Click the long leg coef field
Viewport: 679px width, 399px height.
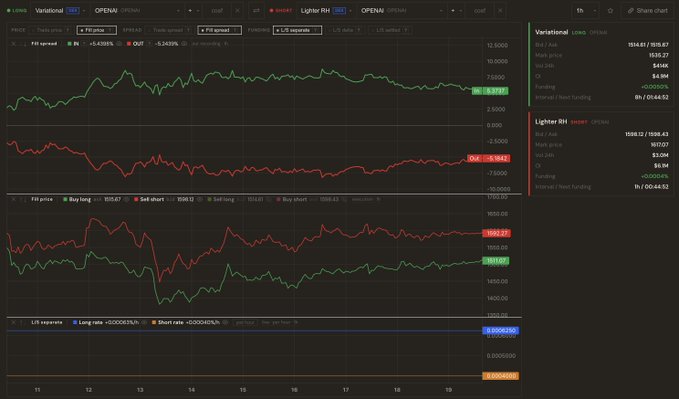(x=217, y=10)
